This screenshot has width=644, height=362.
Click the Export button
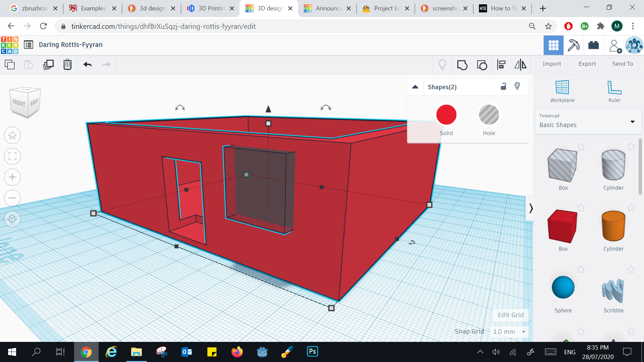coord(587,64)
